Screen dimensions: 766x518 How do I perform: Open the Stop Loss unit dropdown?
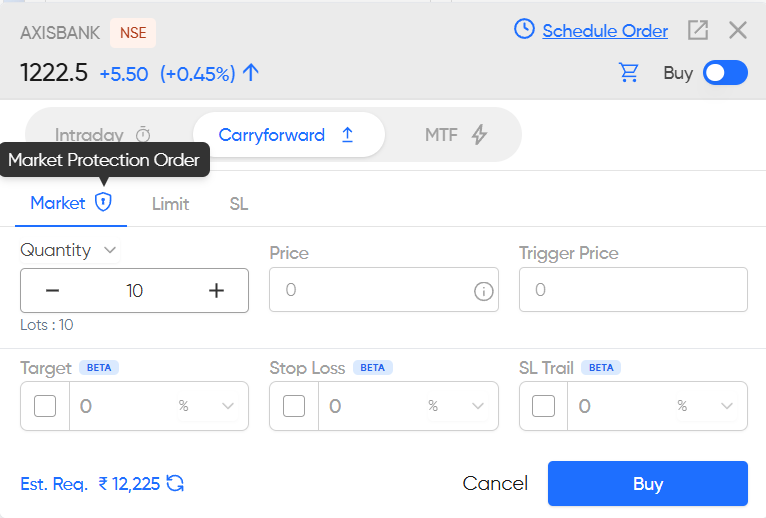pos(477,406)
